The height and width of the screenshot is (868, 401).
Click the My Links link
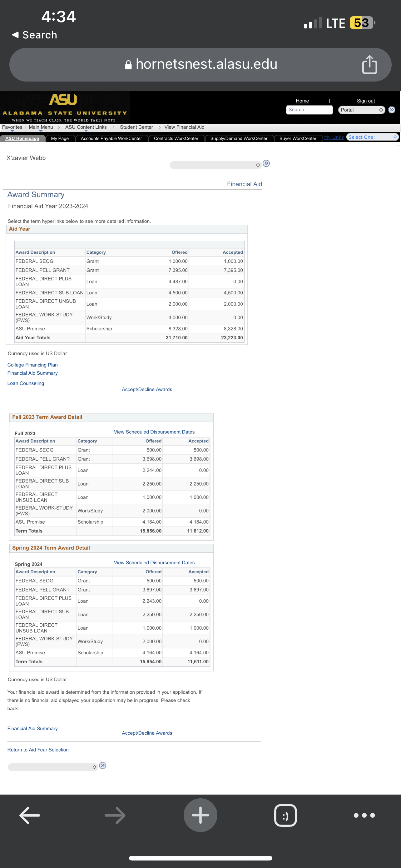pos(334,137)
